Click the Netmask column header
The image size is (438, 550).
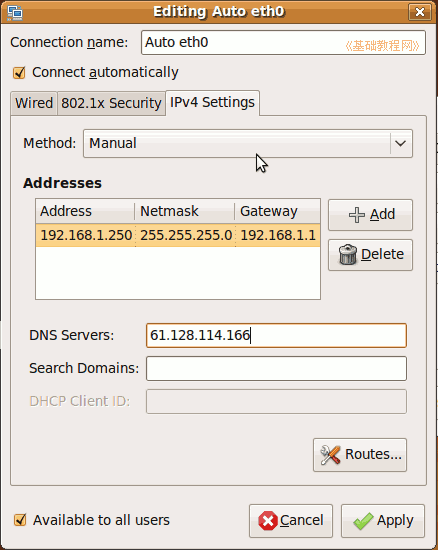click(x=184, y=211)
